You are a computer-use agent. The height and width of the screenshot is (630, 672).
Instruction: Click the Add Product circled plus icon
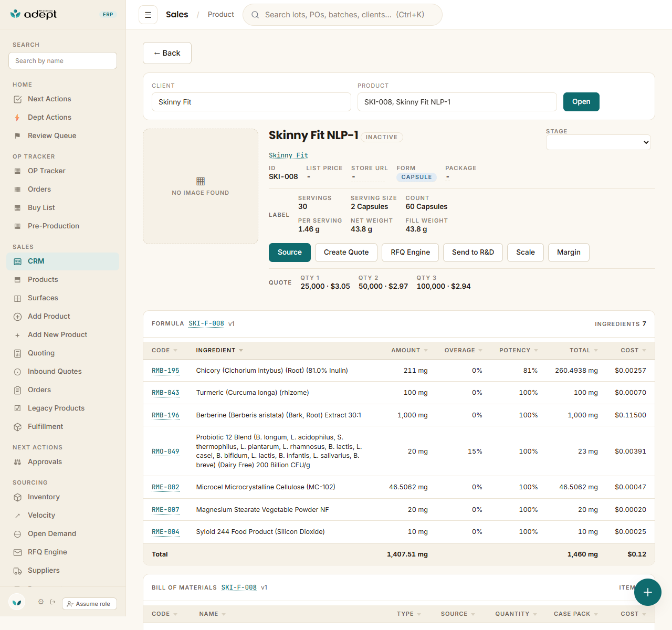tap(17, 317)
